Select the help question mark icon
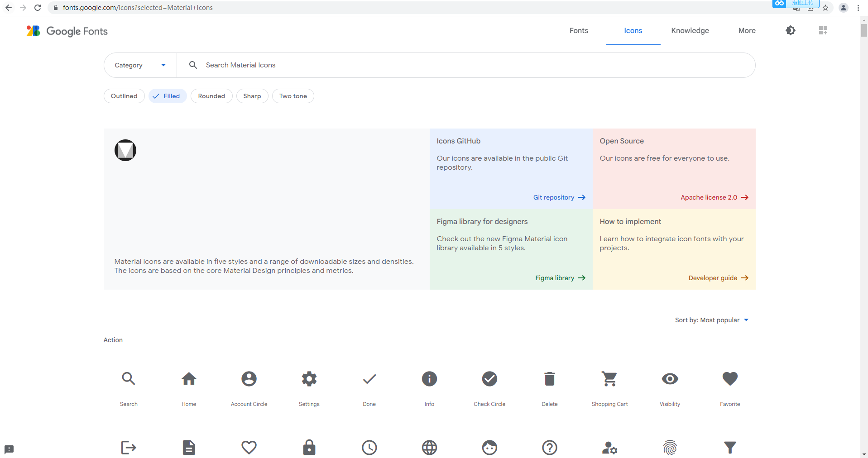Viewport: 868px width, 458px height. [x=550, y=448]
